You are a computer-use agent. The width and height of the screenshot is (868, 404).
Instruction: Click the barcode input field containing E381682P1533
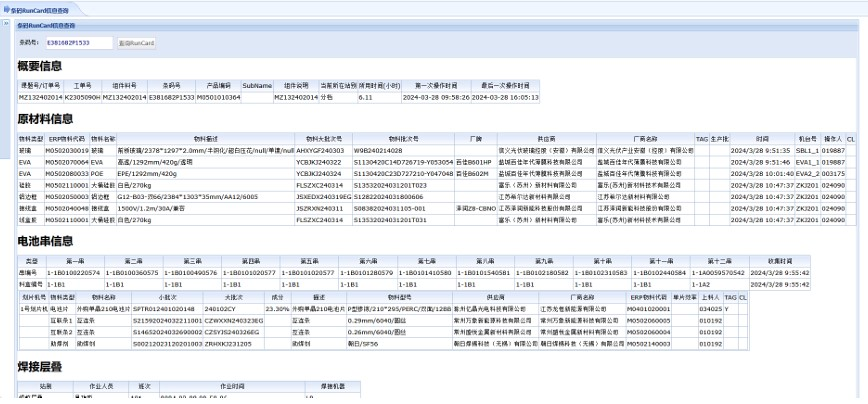[x=78, y=43]
